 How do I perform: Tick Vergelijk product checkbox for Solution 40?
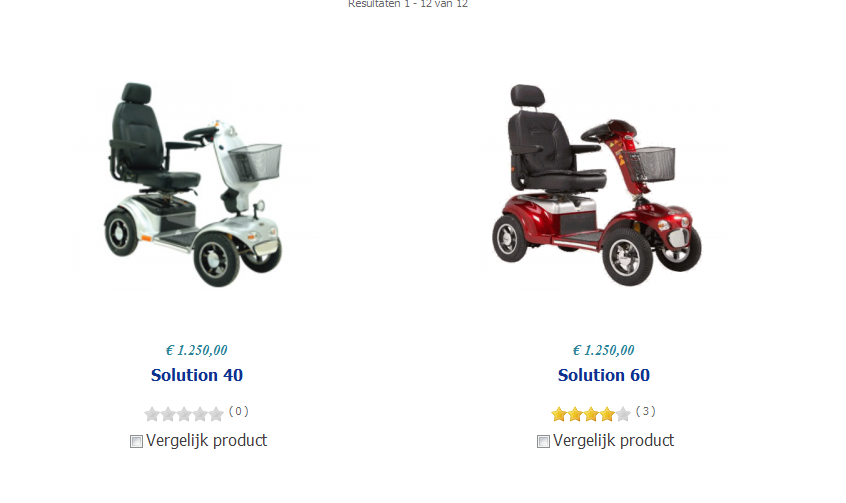point(137,441)
